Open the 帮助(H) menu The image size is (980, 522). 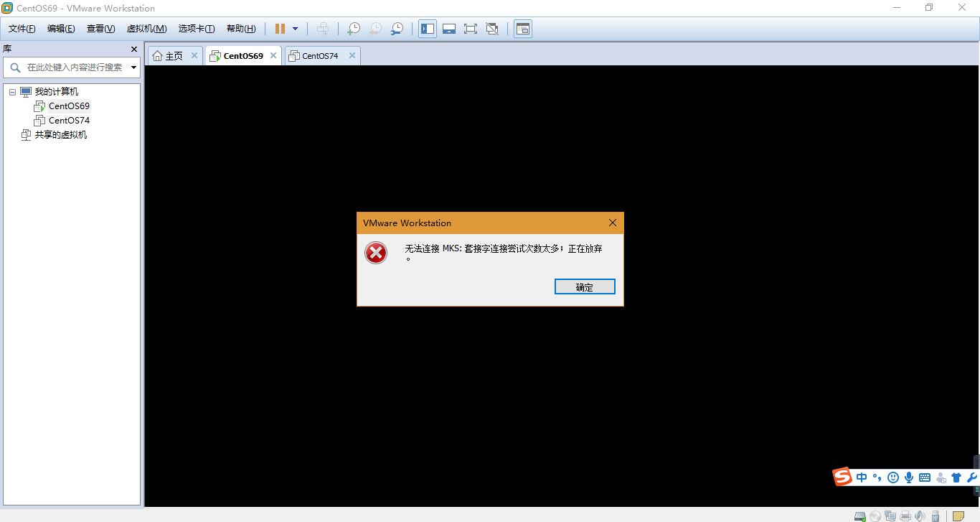tap(241, 29)
